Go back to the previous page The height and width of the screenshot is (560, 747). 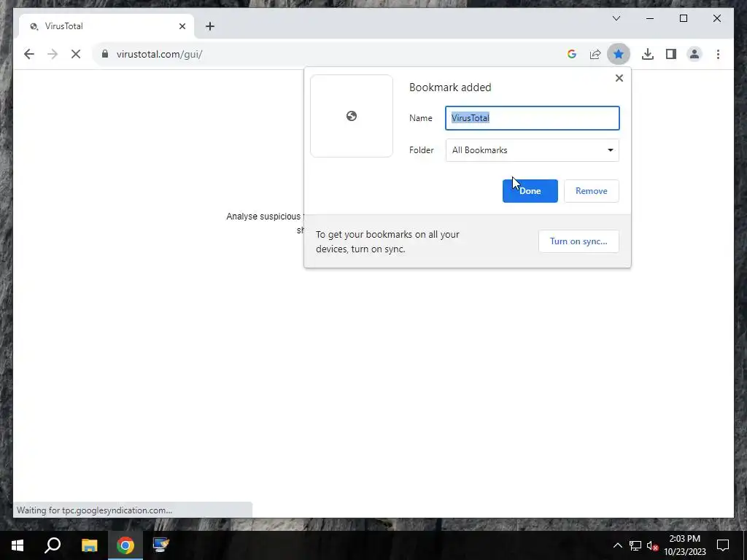coord(29,54)
